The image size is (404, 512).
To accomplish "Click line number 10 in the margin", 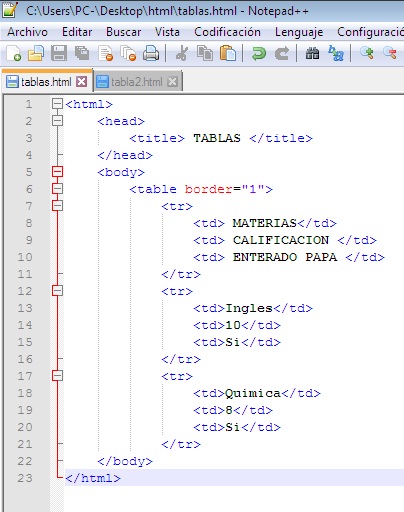I will tap(25, 257).
